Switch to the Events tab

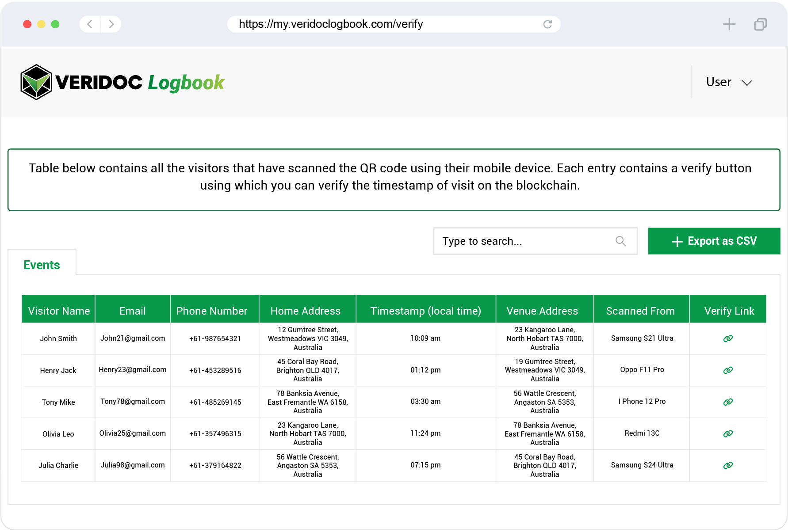[x=42, y=265]
